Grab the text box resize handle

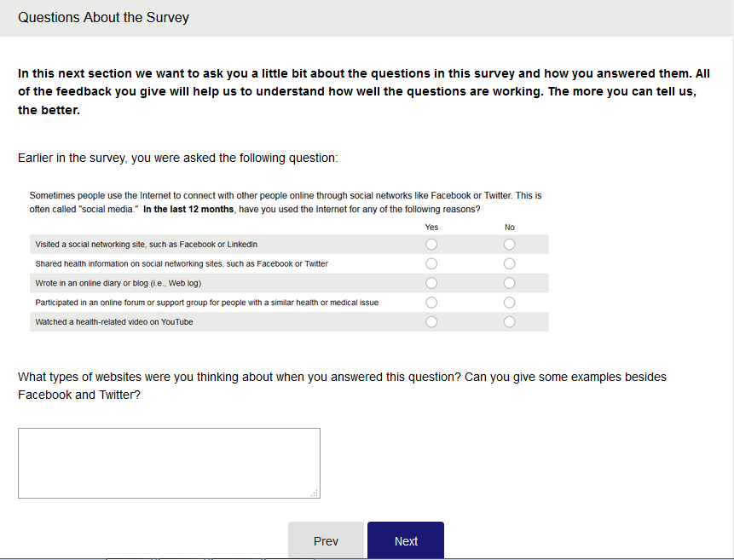pos(315,493)
